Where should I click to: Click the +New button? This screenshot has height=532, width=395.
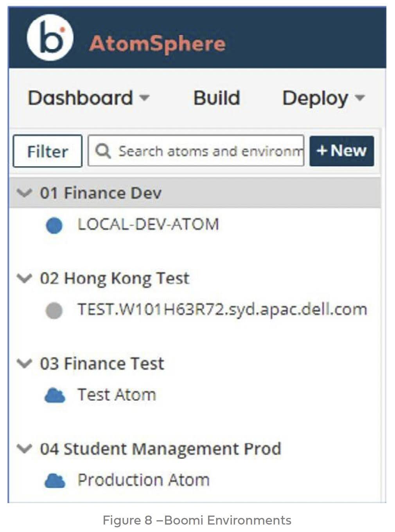[x=341, y=151]
